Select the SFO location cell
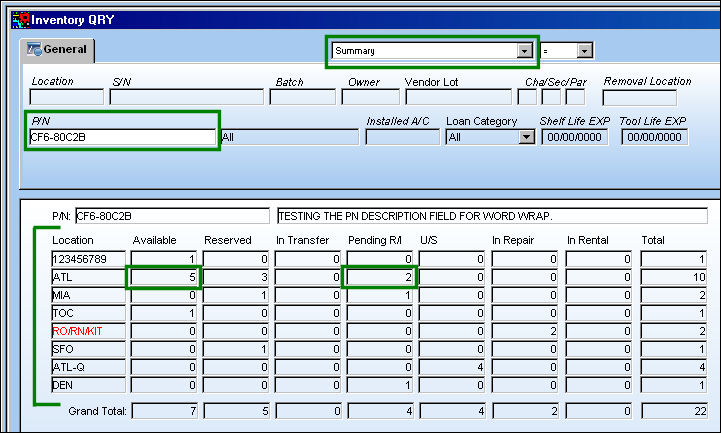 point(89,349)
